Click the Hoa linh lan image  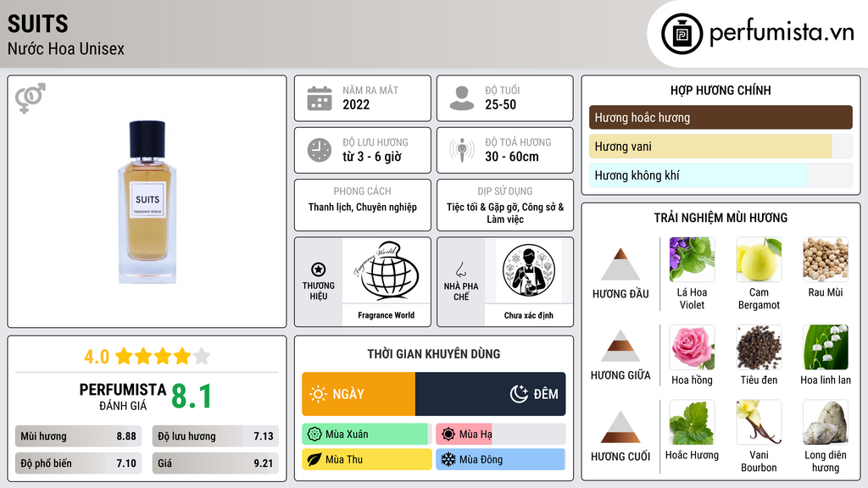(826, 347)
